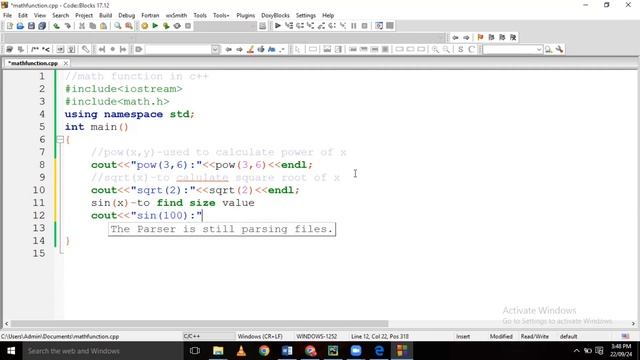Click the Task View taskbar button

[x=195, y=351]
